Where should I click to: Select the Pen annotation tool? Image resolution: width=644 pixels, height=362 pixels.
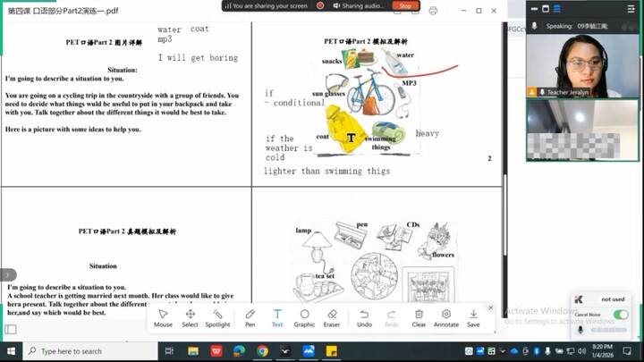point(250,318)
